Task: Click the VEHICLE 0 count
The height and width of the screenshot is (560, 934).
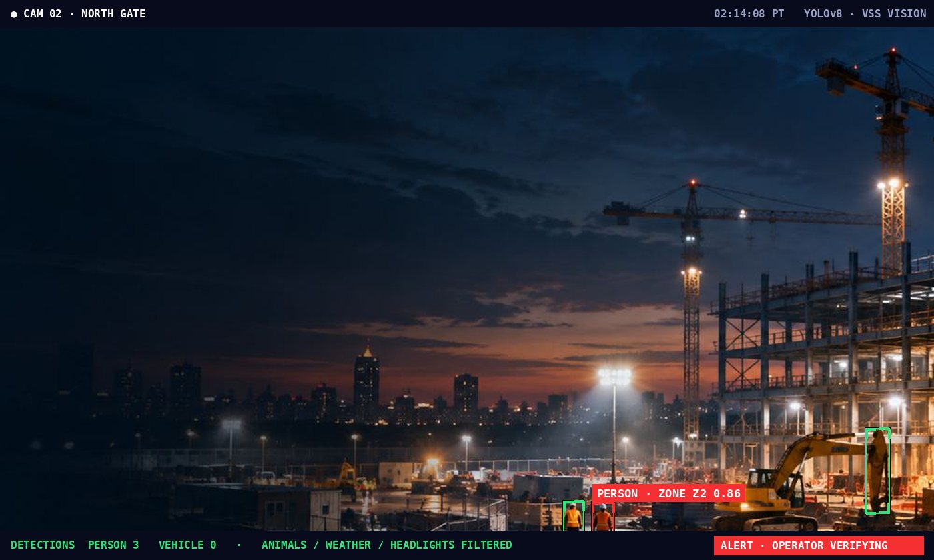Action: [x=187, y=545]
